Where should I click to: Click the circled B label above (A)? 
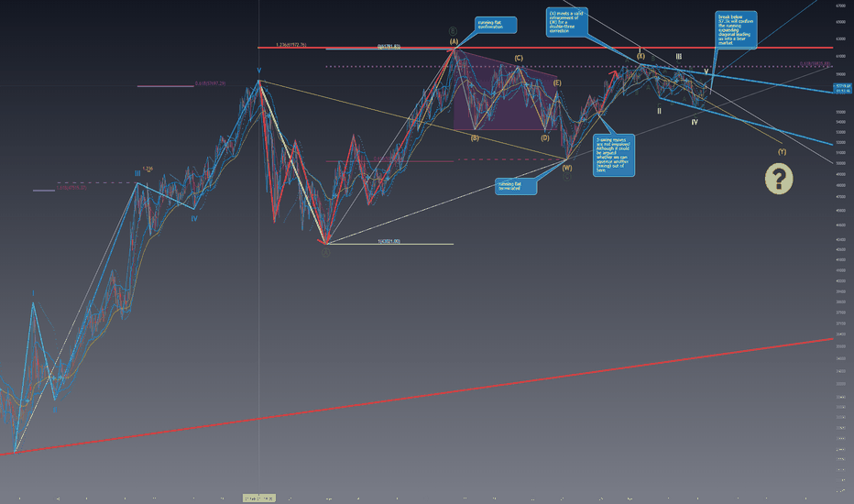453,31
